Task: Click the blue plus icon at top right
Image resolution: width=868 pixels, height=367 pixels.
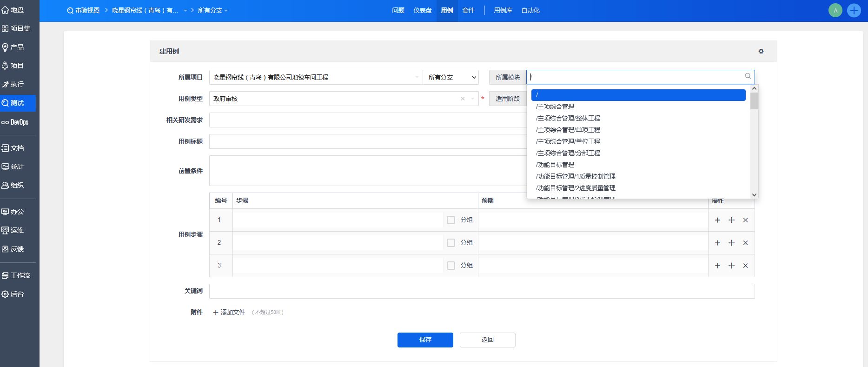Action: 854,10
